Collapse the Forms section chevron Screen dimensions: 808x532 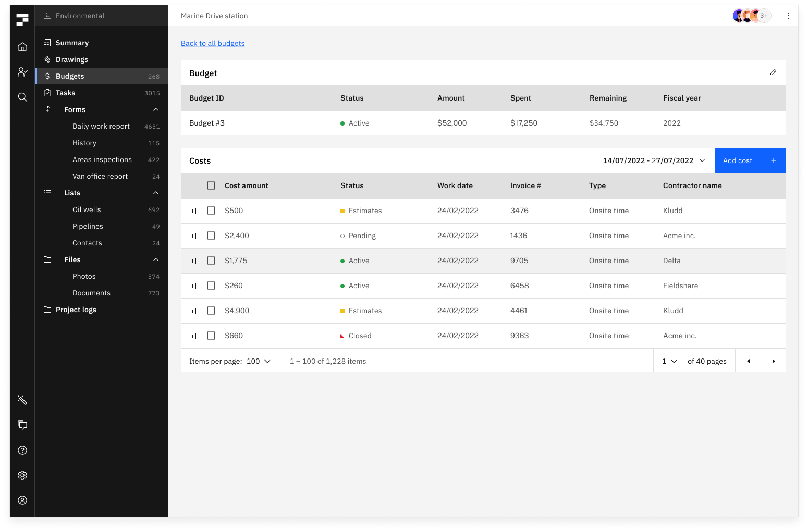tap(155, 109)
